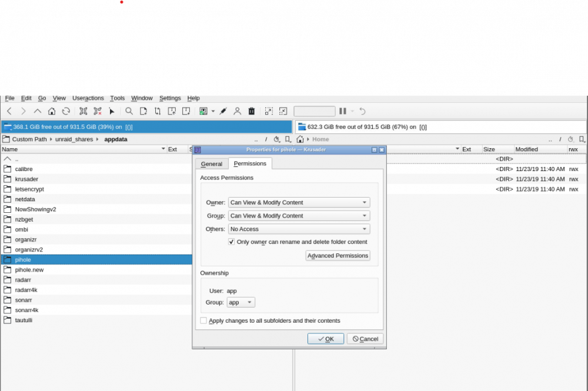Click the unpack archive toolbar icon
588x391 pixels.
[186, 111]
